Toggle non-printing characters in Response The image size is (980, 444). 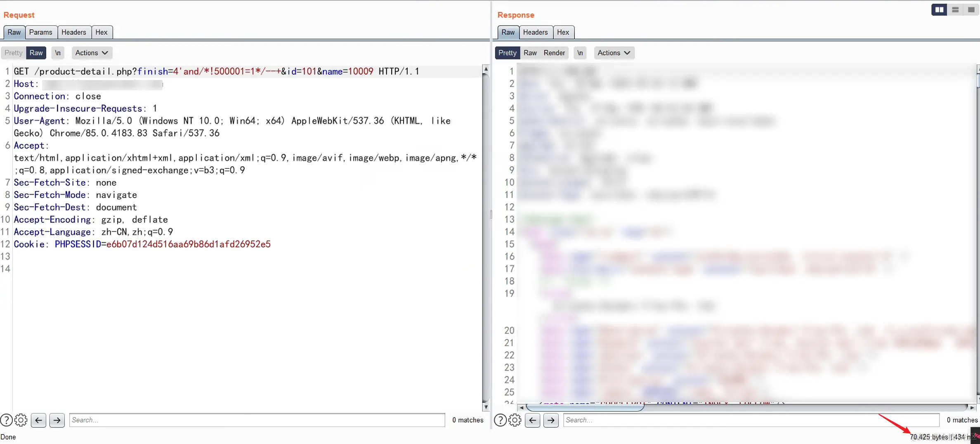tap(580, 53)
